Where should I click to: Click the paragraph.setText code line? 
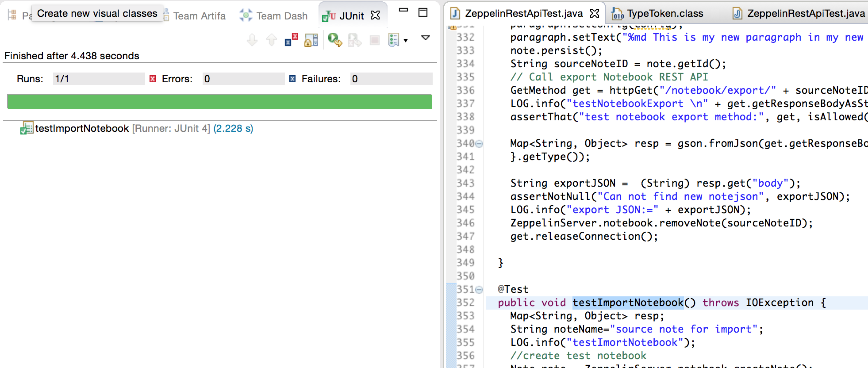687,37
